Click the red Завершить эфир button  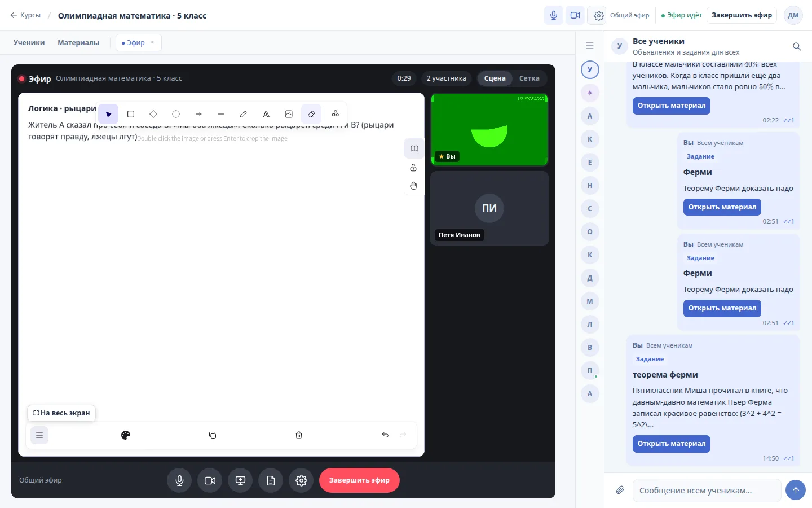click(x=359, y=480)
